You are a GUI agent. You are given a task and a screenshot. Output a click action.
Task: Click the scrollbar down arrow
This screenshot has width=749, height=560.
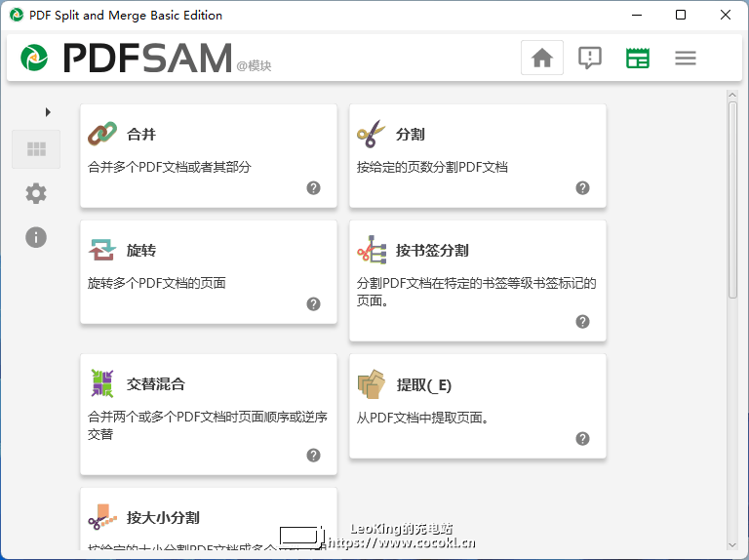(x=732, y=544)
